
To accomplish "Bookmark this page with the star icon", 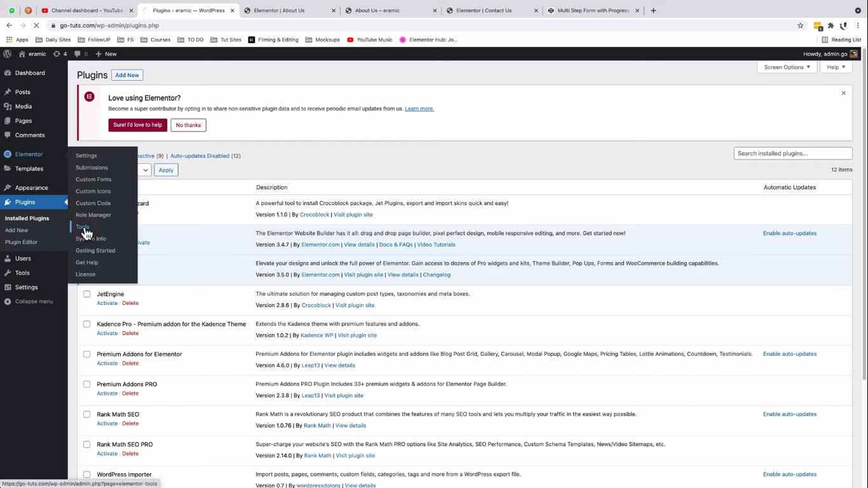I will point(800,25).
